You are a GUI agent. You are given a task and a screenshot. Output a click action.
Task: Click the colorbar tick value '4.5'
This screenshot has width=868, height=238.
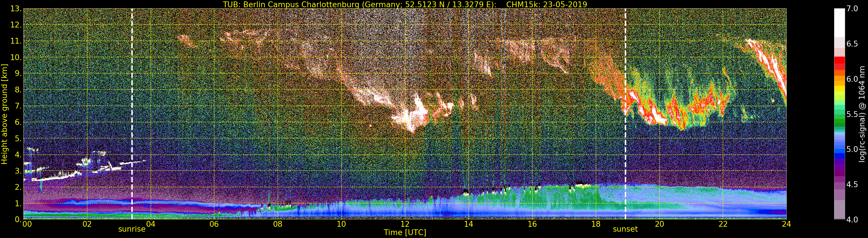click(x=852, y=185)
